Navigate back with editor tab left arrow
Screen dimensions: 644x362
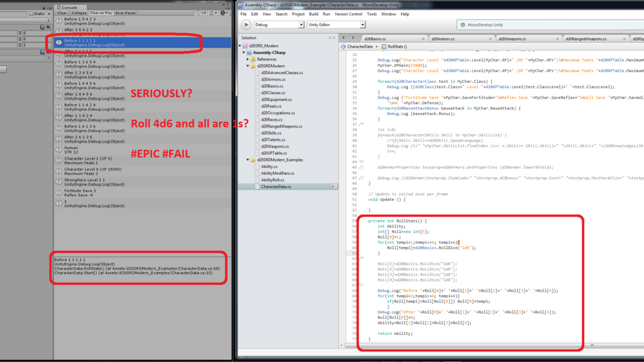pyautogui.click(x=344, y=38)
